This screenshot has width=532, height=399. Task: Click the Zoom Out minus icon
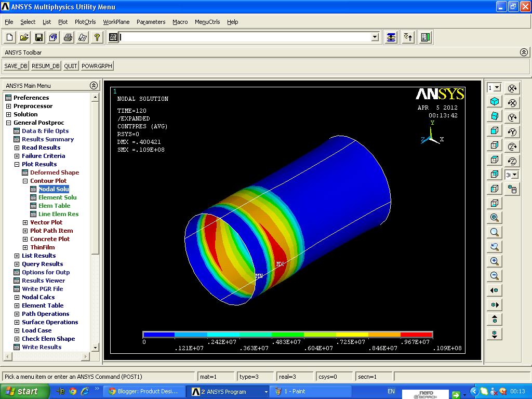pyautogui.click(x=495, y=276)
